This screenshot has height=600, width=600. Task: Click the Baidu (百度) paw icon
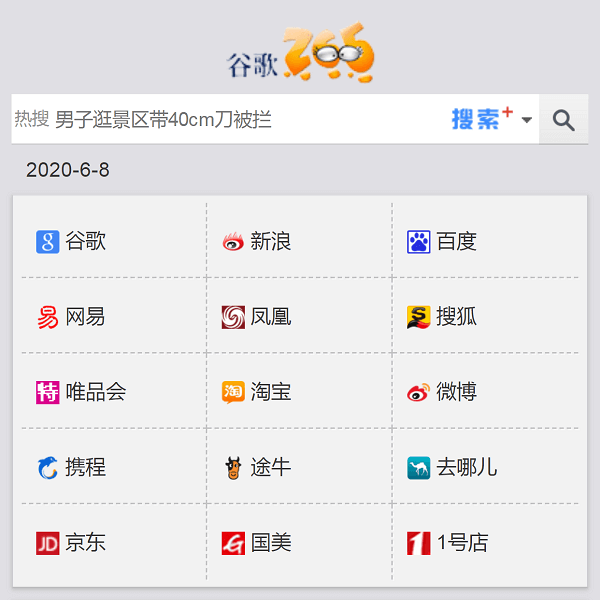(419, 242)
